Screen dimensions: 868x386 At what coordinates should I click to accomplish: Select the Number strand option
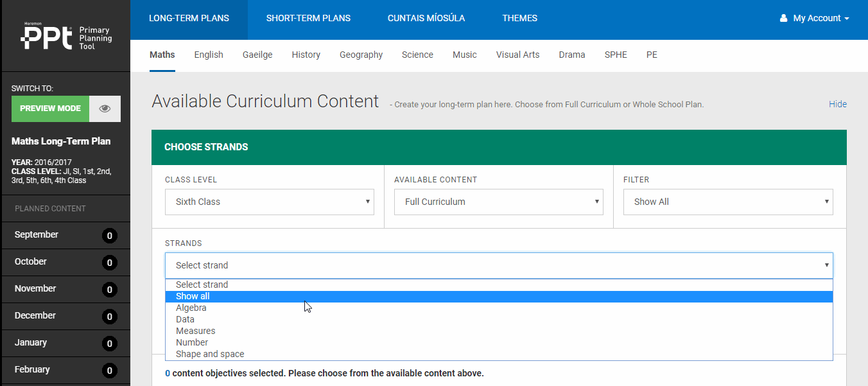click(x=192, y=342)
